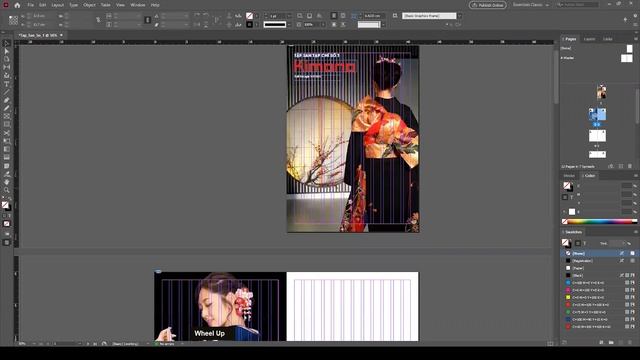
Task: Select the Hand tool
Action: click(x=7, y=182)
